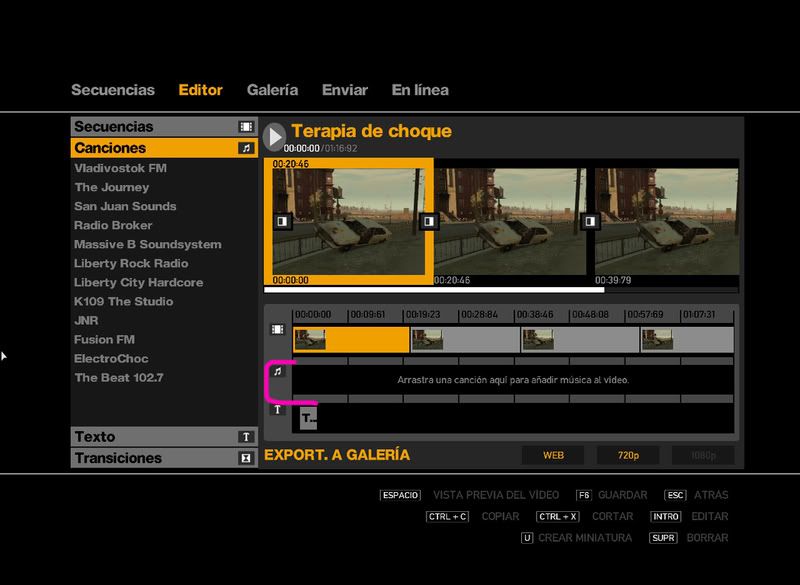Select The Journey station
The height and width of the screenshot is (585, 800).
pyautogui.click(x=112, y=187)
